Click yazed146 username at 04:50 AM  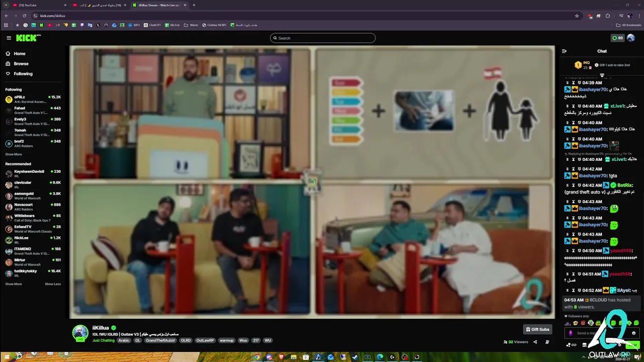click(621, 250)
